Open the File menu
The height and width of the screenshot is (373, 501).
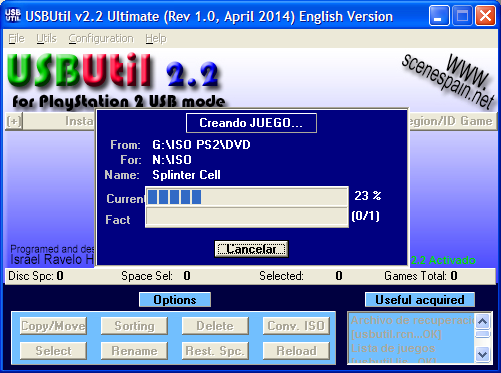16,39
